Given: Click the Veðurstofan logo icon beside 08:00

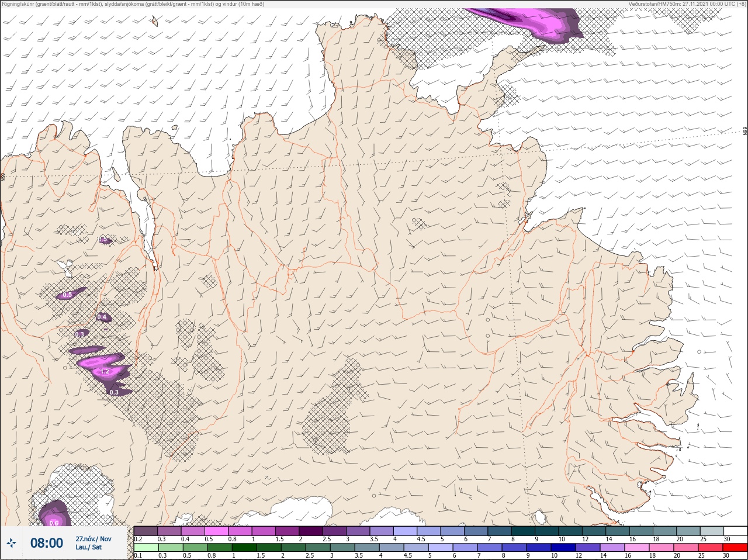Looking at the screenshot, I should click(x=11, y=543).
